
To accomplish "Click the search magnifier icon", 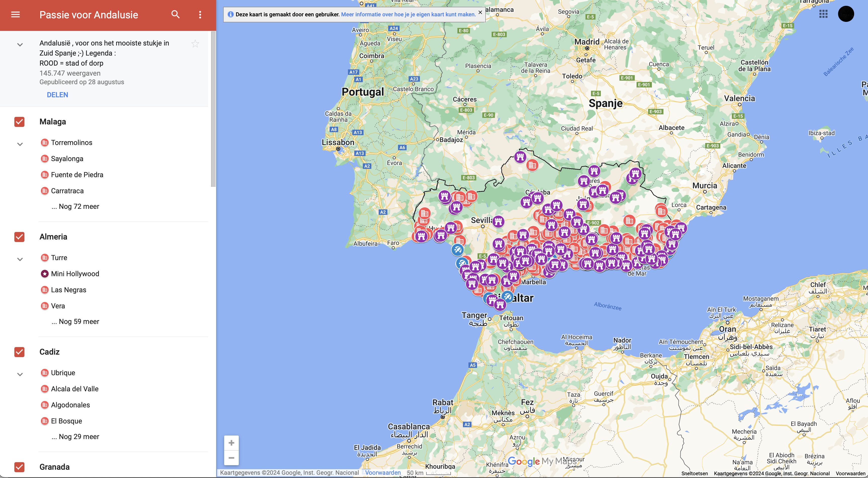I will [x=175, y=15].
